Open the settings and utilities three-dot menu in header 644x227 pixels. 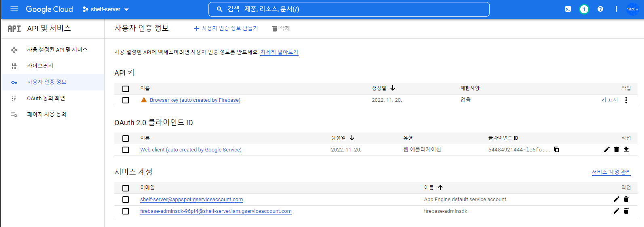pyautogui.click(x=616, y=9)
